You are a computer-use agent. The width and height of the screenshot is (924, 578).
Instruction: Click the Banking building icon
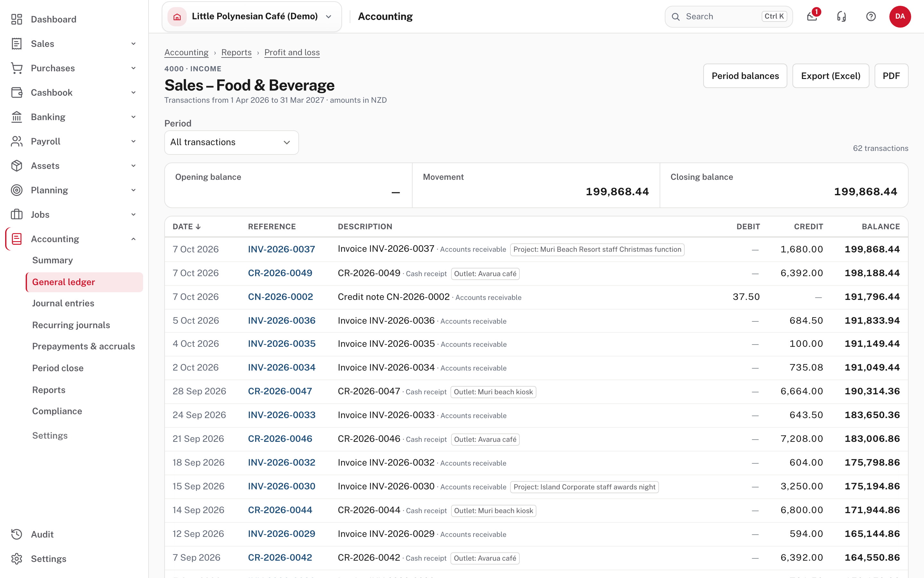(16, 117)
